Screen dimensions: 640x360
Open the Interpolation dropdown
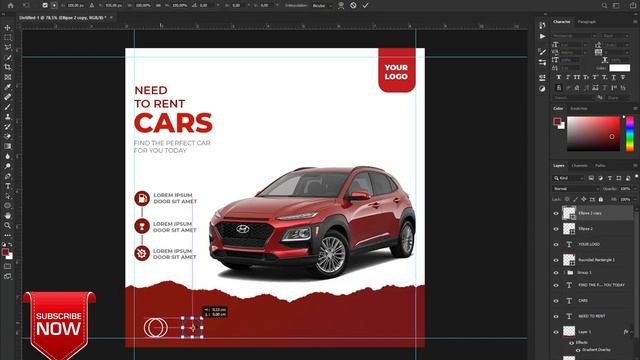322,5
